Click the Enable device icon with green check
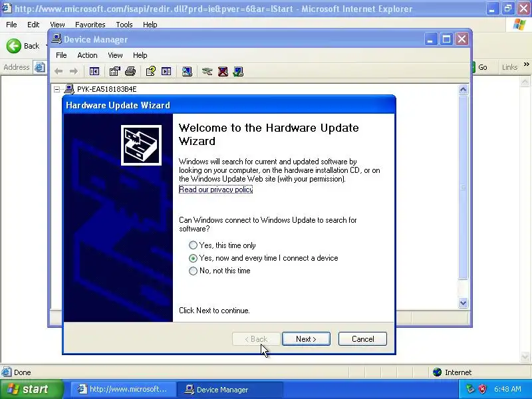532x399 pixels. 238,71
